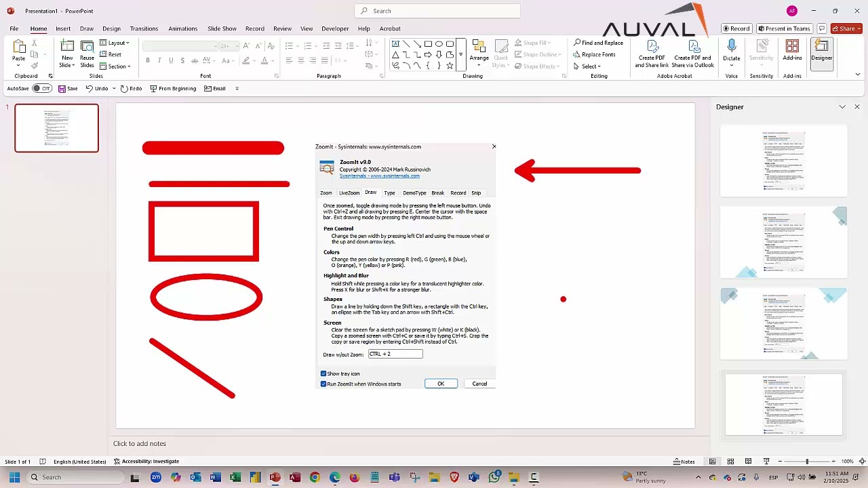Increase font size with the A icon
Viewport: 868px width, 488px height.
click(x=247, y=45)
